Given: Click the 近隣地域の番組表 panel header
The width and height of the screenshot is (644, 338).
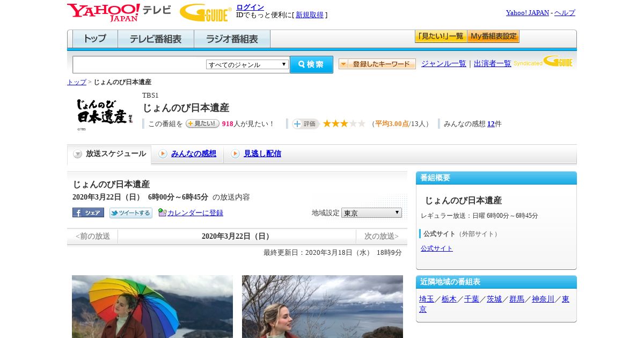Looking at the screenshot, I should 496,282.
